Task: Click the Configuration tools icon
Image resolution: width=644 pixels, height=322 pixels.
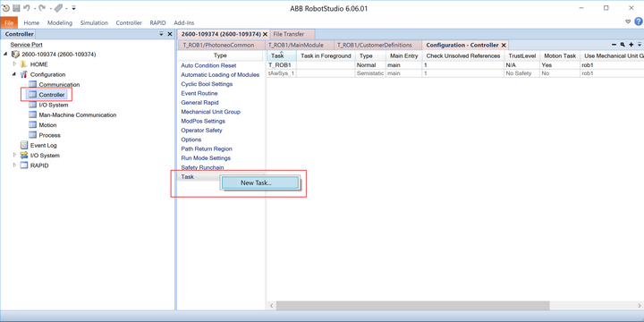Action: point(23,74)
